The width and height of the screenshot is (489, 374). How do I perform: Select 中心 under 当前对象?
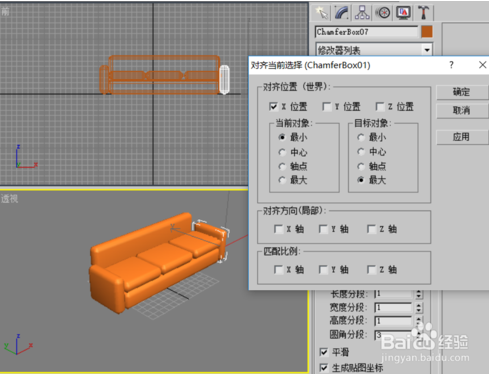(x=282, y=152)
